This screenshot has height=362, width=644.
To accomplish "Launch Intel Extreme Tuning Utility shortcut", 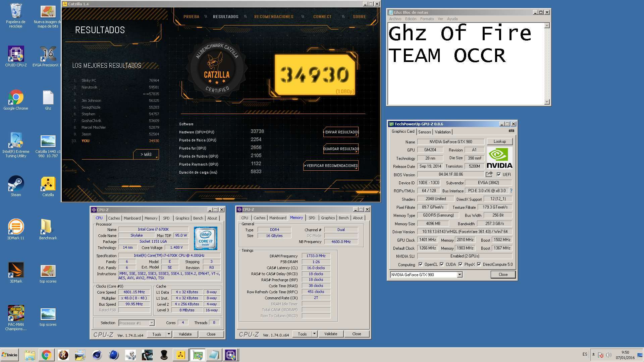I will pos(16,145).
